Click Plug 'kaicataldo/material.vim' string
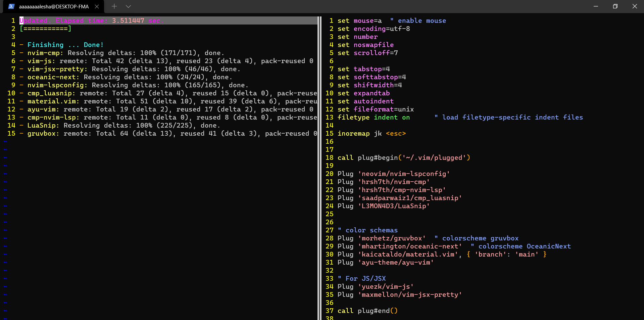Viewport: 644px width, 320px height. 408,255
